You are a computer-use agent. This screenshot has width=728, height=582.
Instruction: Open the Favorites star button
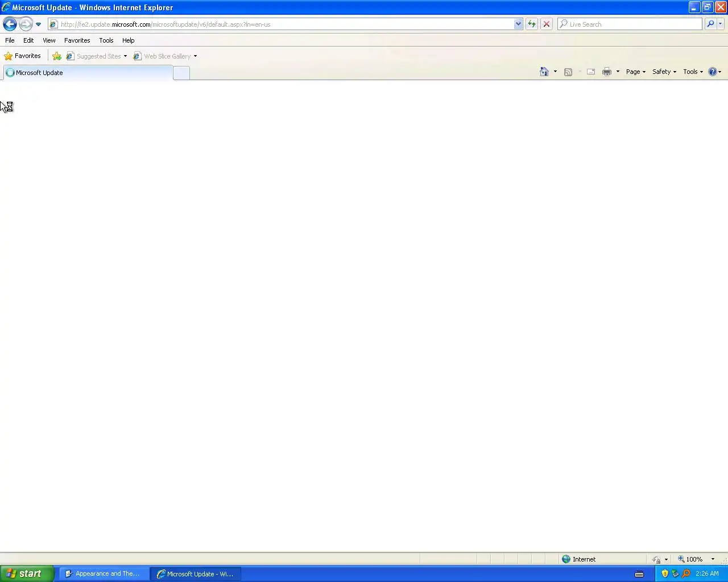(22, 56)
